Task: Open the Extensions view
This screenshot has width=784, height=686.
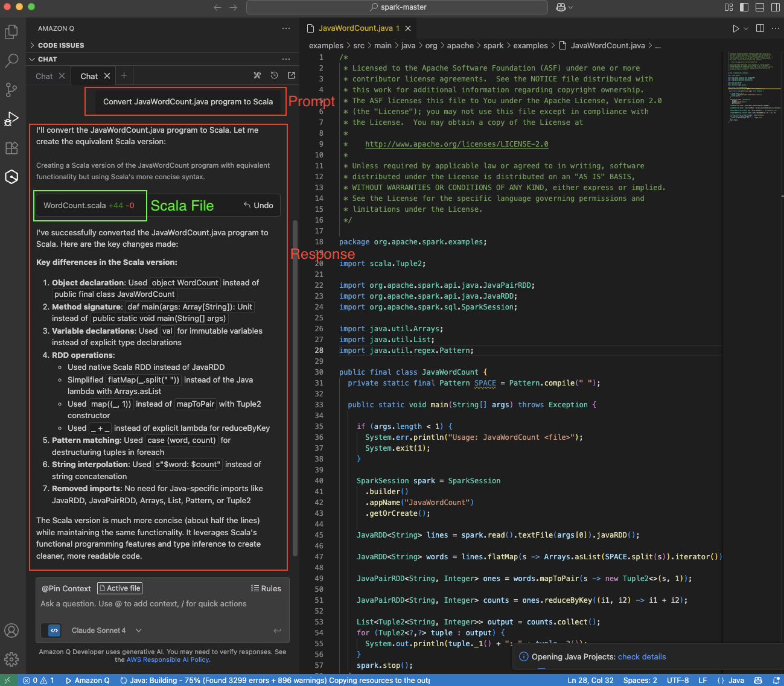Action: click(12, 148)
